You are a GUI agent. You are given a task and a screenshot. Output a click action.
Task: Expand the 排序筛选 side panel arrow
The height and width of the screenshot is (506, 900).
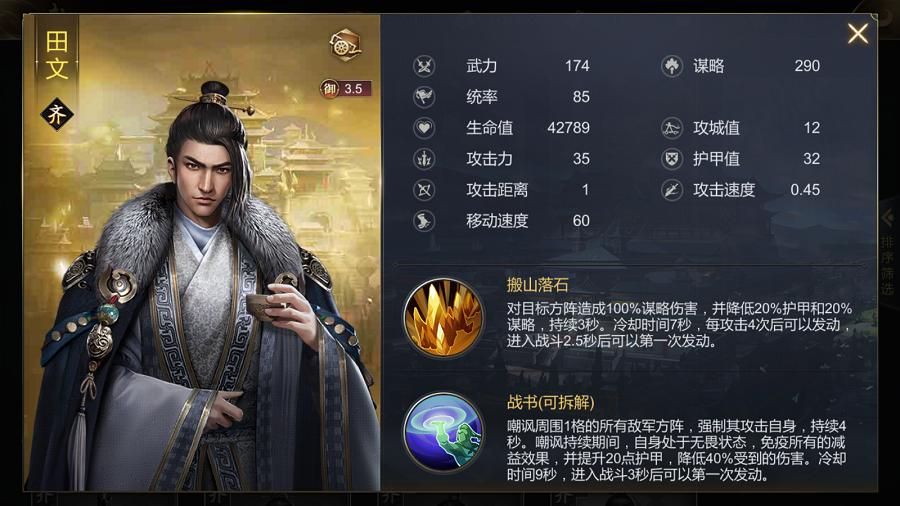[x=887, y=218]
